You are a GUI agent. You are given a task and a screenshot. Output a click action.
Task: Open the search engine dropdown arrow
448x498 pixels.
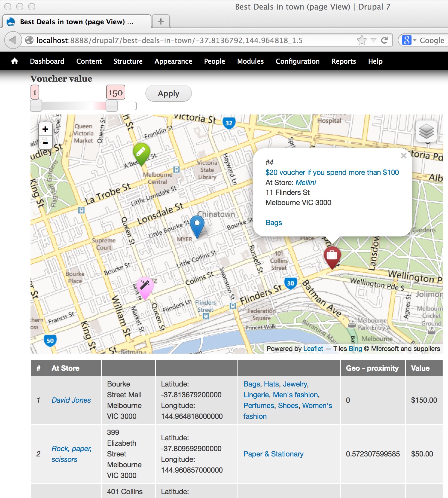(x=415, y=40)
